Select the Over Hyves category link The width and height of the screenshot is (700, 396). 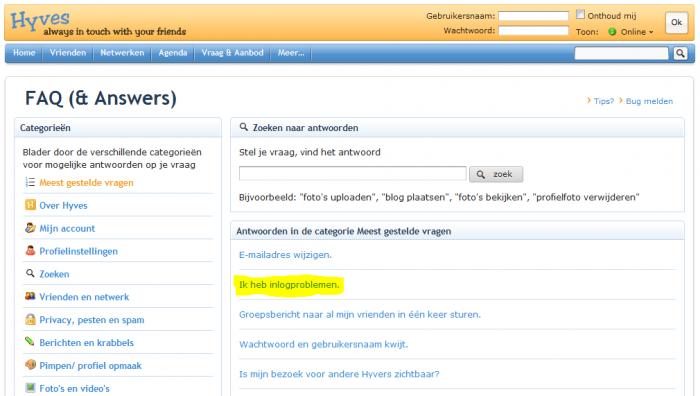pos(63,205)
